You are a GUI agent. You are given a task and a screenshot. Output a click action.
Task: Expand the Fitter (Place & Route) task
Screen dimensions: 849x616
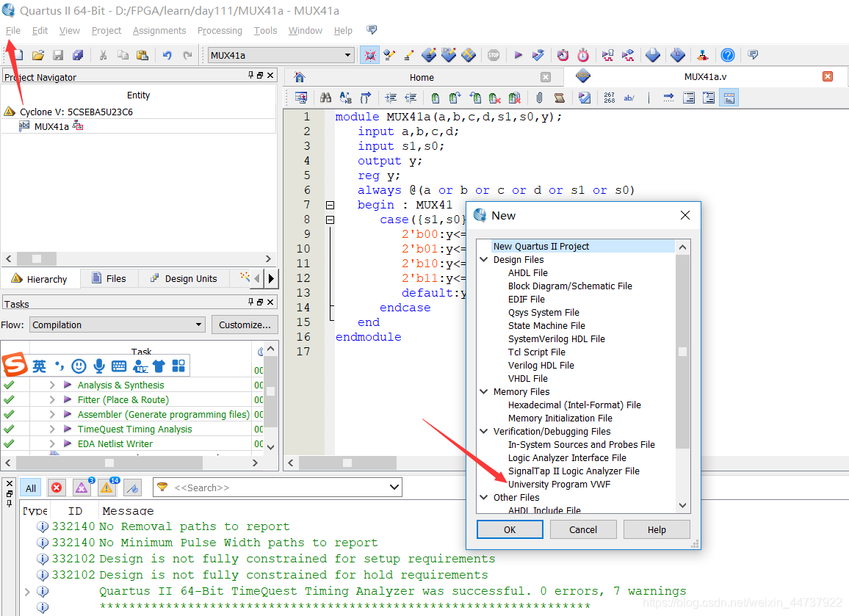click(x=52, y=399)
